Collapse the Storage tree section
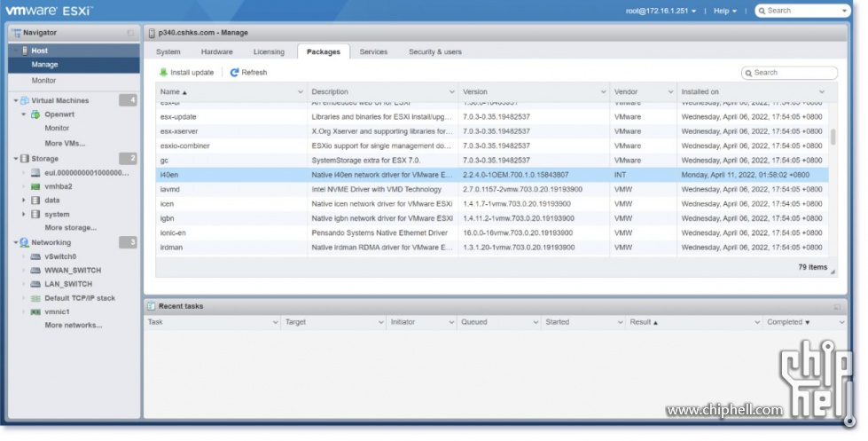 pos(15,159)
